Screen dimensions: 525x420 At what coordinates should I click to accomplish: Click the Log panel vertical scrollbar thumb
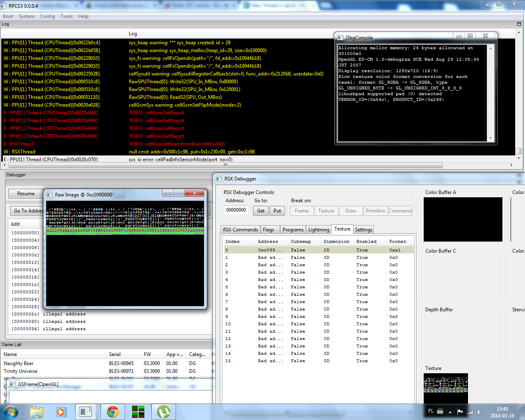point(519,151)
